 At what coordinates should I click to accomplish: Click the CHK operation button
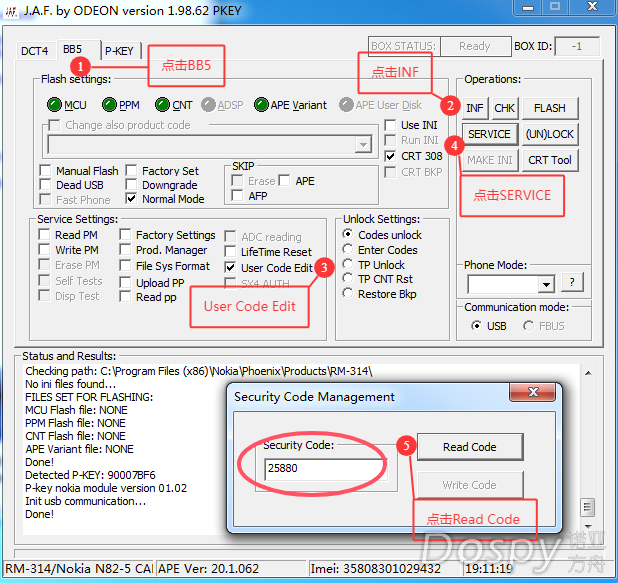504,108
